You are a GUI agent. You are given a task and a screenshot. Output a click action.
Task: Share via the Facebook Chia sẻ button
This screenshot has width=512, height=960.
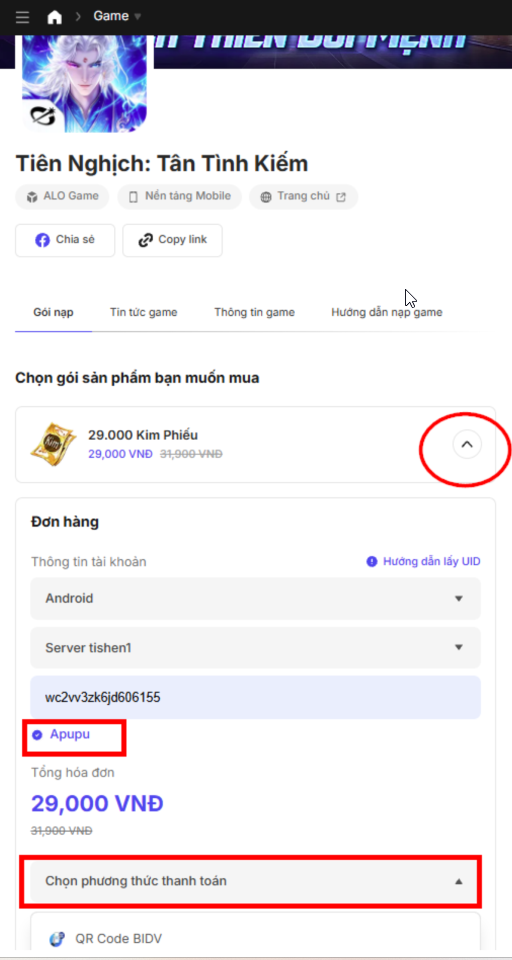click(x=65, y=240)
